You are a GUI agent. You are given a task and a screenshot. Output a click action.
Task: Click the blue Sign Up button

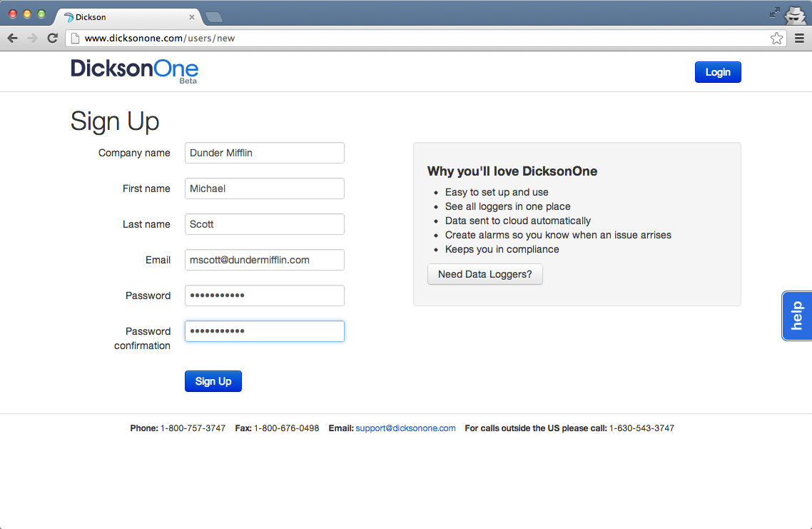coord(213,381)
